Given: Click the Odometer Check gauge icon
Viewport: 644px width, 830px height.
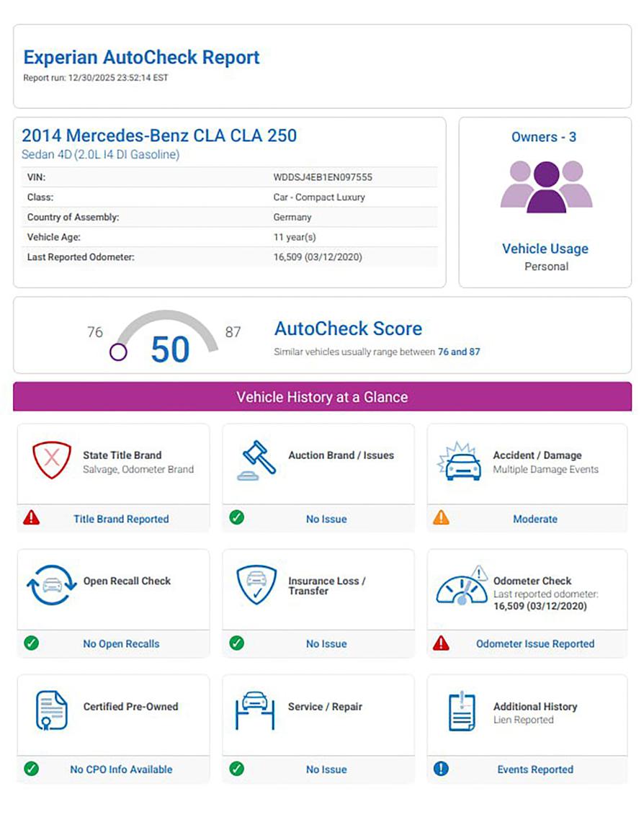Looking at the screenshot, I should (x=462, y=586).
